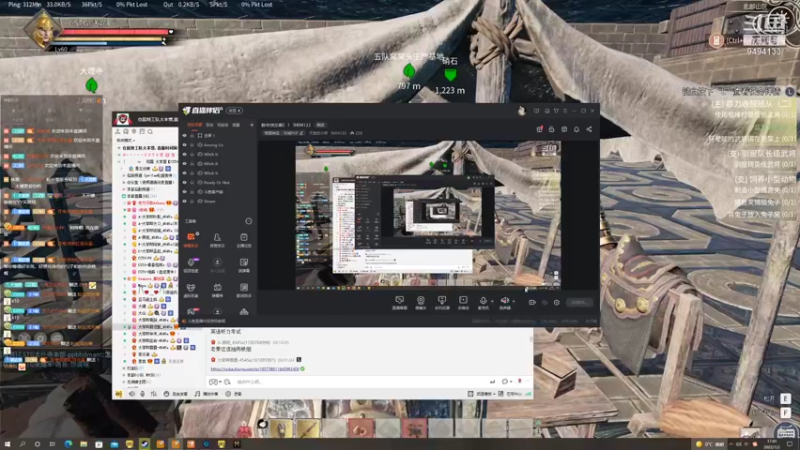
Task: Open the user avatar in streaming title bar
Action: point(521,111)
